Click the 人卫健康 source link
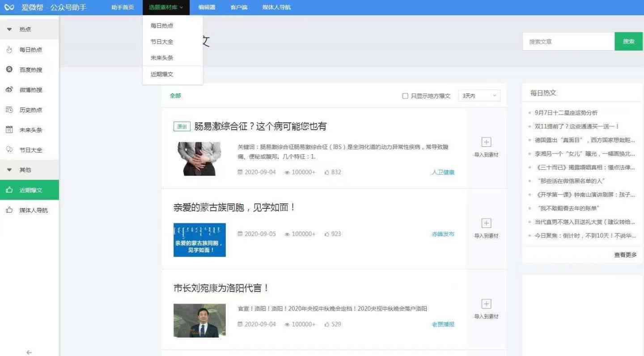Viewport: 644px width, 356px height. [443, 172]
